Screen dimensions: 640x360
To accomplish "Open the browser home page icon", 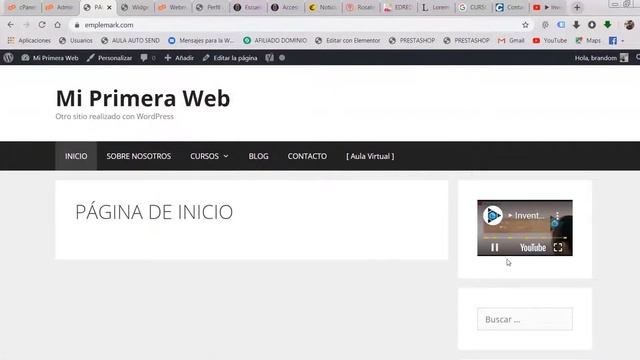I will (58, 25).
